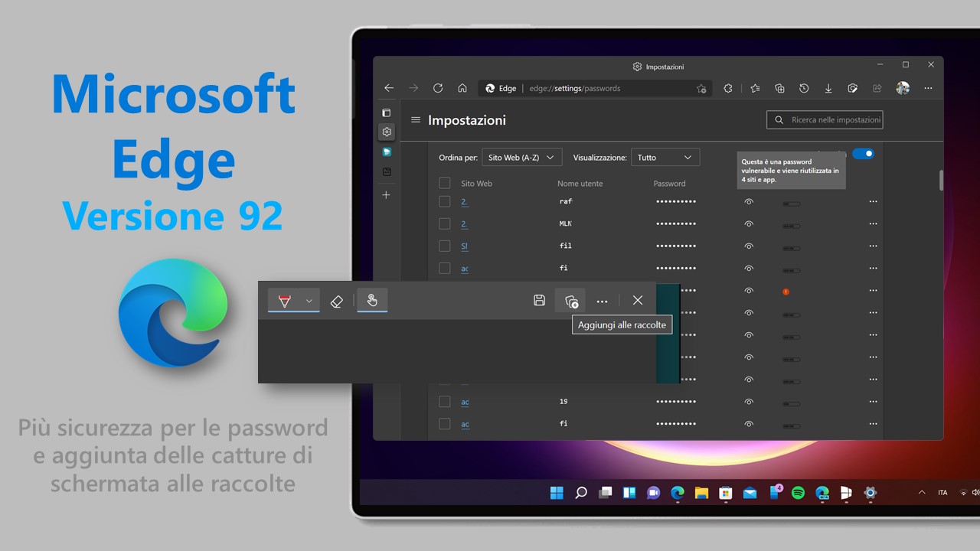Show hidden icons chevron in system tray
Viewport: 980px width, 551px height.
[921, 493]
